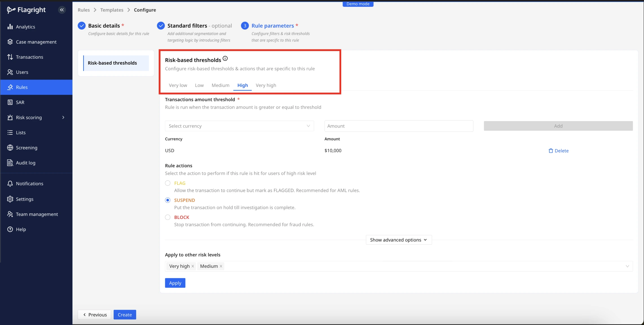Open Screening globe icon
The width and height of the screenshot is (644, 325).
[x=10, y=148]
